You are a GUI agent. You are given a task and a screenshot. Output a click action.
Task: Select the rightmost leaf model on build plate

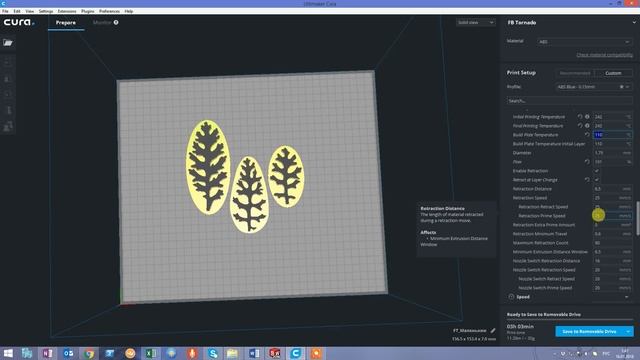click(286, 176)
